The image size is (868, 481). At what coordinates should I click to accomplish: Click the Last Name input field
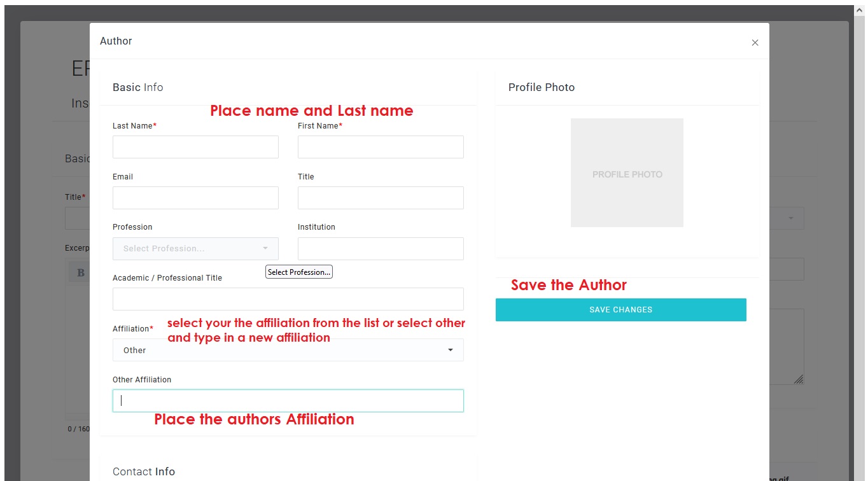(195, 147)
